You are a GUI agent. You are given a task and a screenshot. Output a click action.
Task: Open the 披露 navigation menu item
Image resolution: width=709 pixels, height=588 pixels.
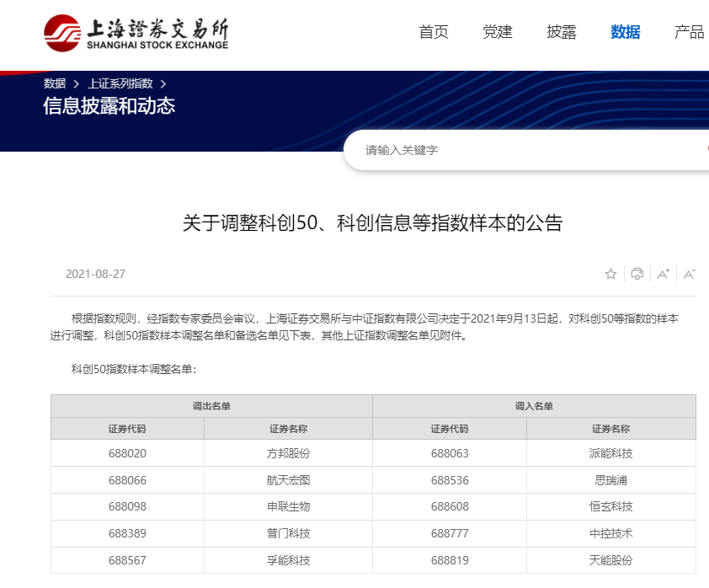(562, 32)
